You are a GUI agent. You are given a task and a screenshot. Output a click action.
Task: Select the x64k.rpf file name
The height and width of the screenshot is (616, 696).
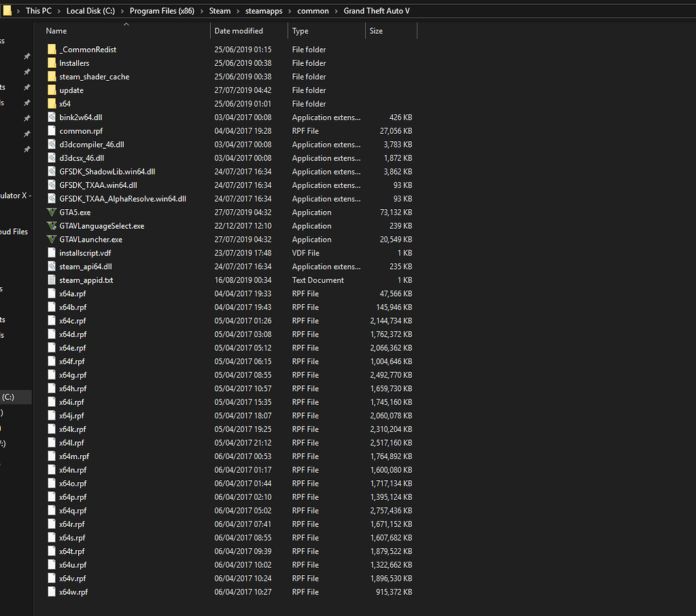click(x=72, y=429)
